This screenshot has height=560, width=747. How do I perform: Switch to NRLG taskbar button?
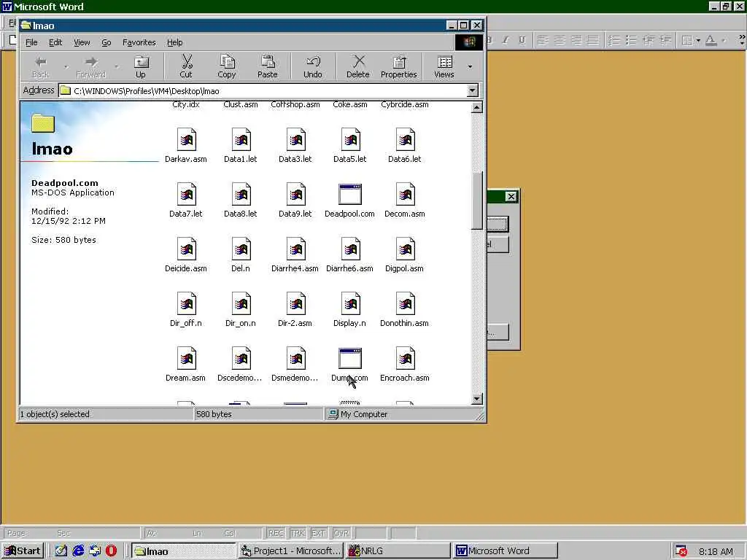coord(398,551)
